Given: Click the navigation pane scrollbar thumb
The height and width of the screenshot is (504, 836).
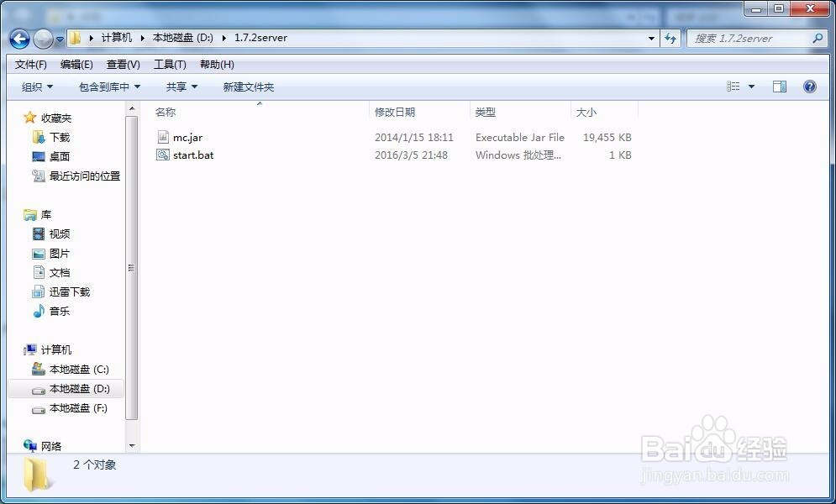Looking at the screenshot, I should 132,268.
